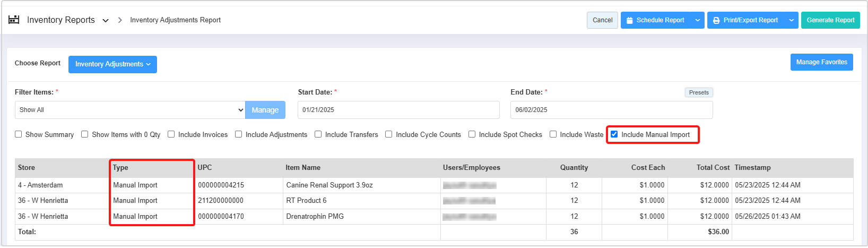Image resolution: width=868 pixels, height=248 pixels.
Task: Open the Filter Items Show All dropdown
Action: click(130, 110)
